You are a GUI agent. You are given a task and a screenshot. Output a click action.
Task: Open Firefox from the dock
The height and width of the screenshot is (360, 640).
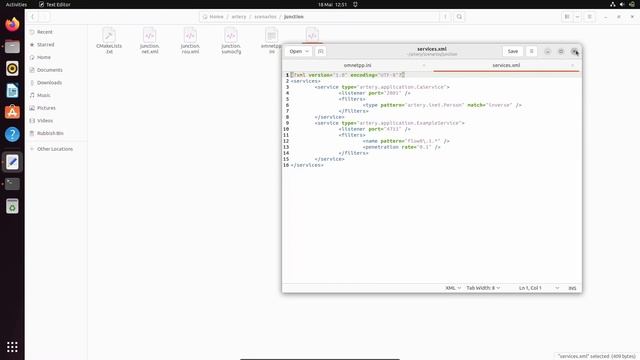(x=12, y=24)
